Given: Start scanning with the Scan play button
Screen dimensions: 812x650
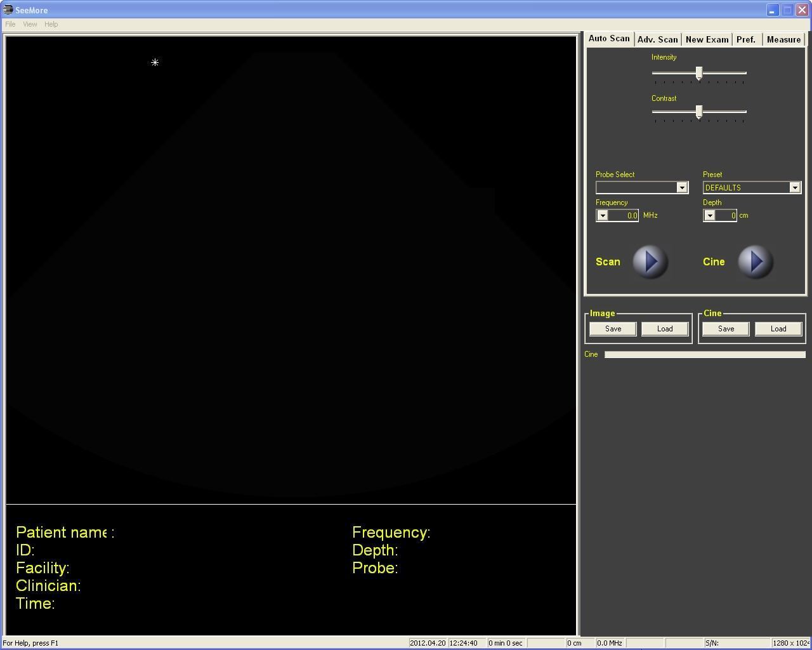Looking at the screenshot, I should [650, 262].
